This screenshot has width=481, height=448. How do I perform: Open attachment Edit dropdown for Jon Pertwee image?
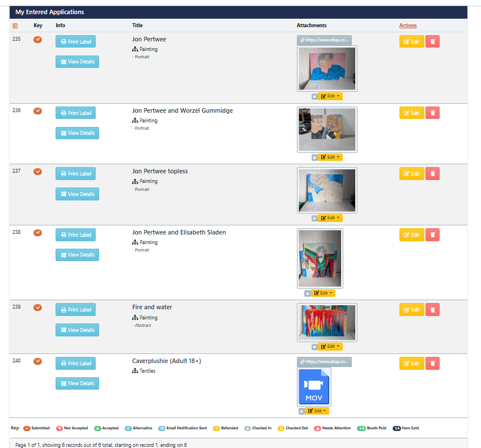[330, 96]
